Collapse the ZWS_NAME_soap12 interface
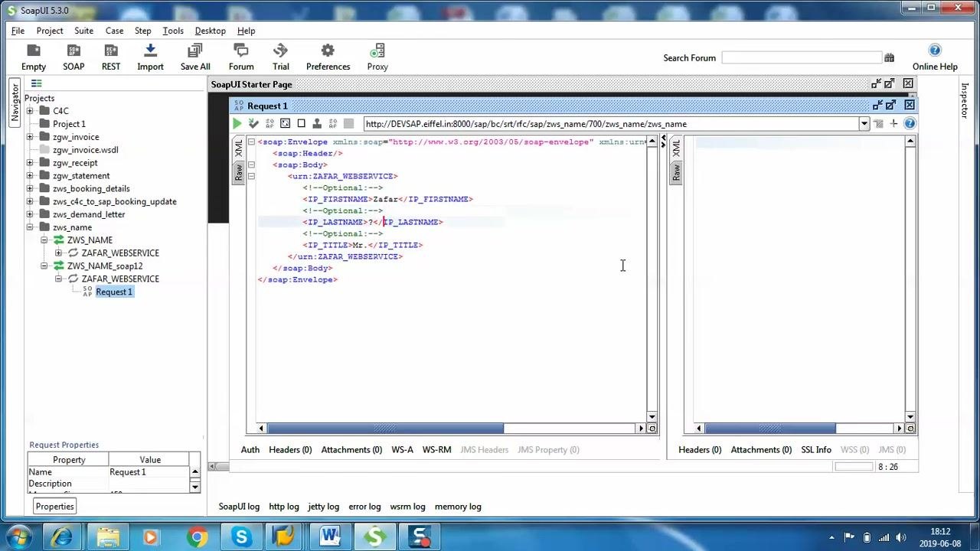The height and width of the screenshot is (551, 980). 44,266
